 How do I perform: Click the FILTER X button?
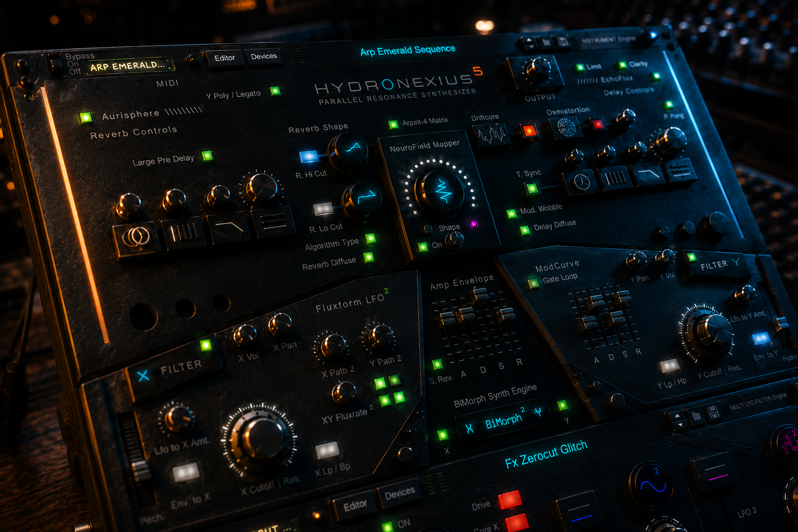(x=174, y=369)
